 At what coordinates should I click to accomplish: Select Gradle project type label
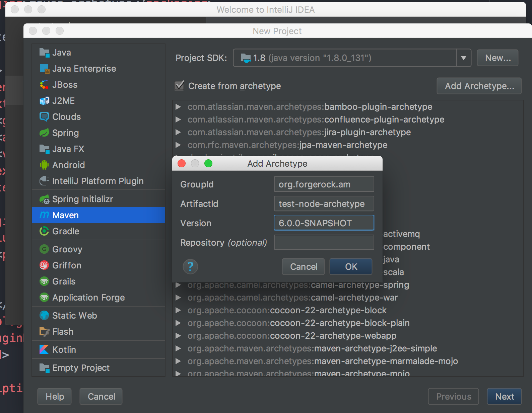tap(66, 231)
